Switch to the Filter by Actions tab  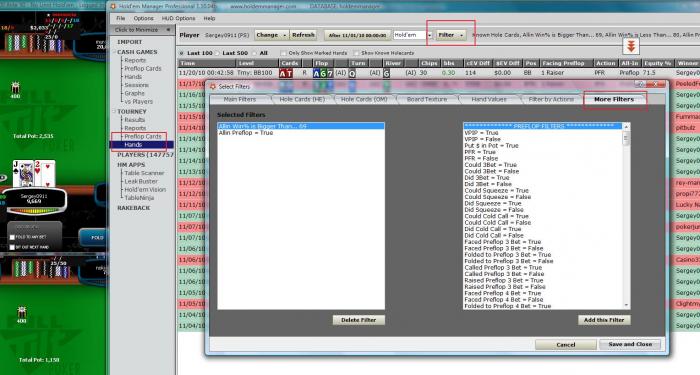point(551,99)
